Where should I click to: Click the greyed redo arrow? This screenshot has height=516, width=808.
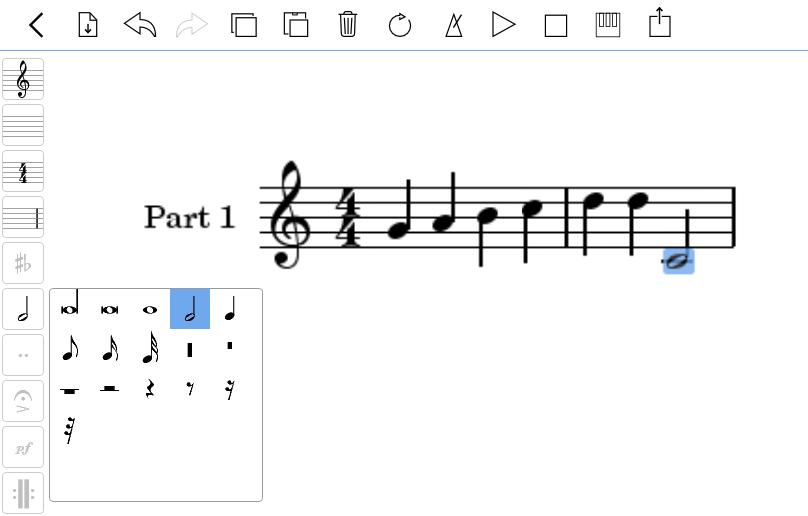pyautogui.click(x=192, y=25)
